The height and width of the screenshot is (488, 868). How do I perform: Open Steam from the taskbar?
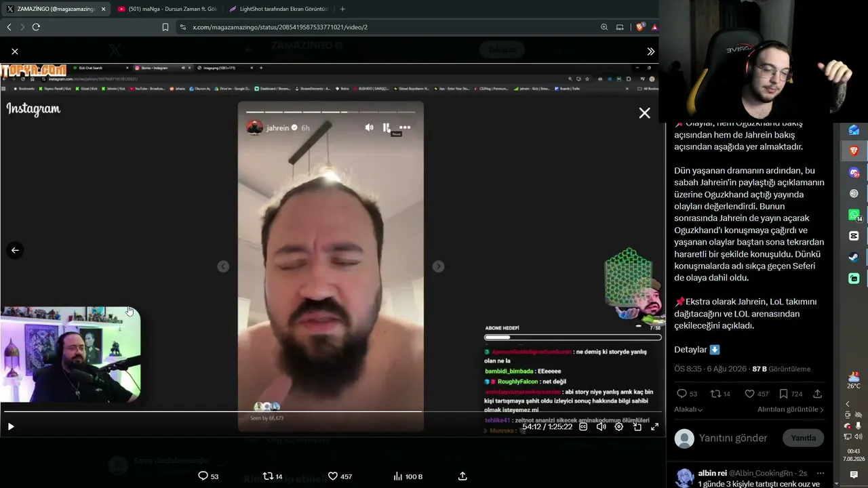coord(854,257)
